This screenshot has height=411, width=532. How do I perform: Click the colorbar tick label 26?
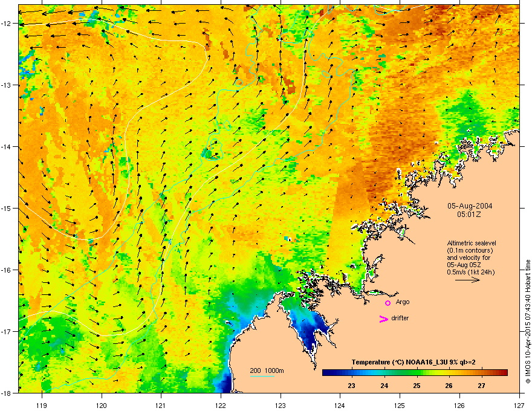tap(449, 386)
